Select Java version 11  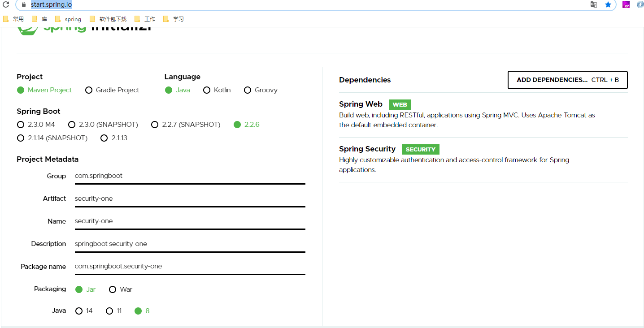coord(113,311)
